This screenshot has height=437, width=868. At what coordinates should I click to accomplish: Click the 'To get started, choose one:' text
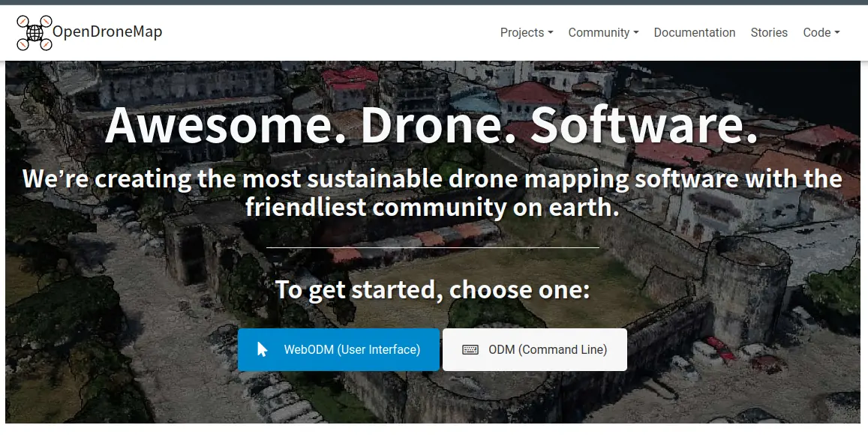click(432, 289)
